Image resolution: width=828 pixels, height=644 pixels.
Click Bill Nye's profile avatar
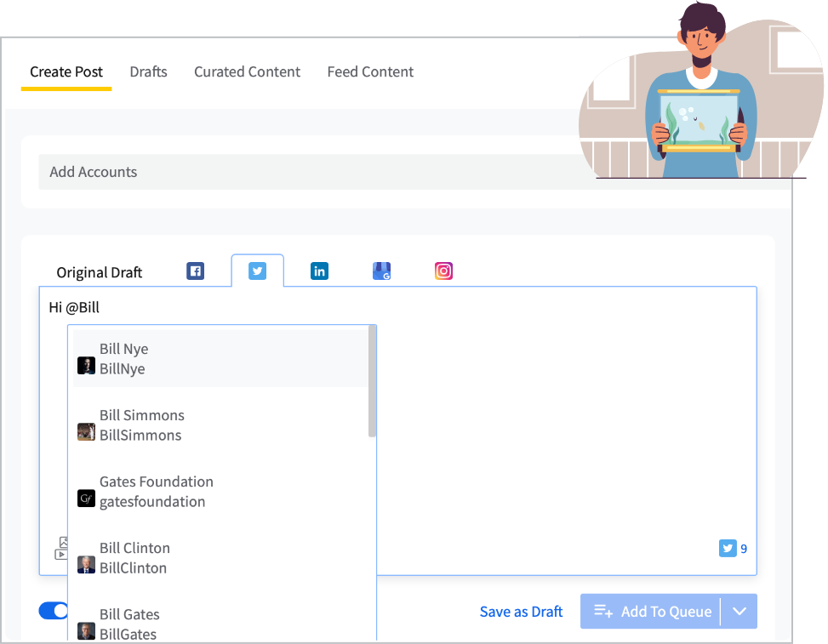[86, 365]
